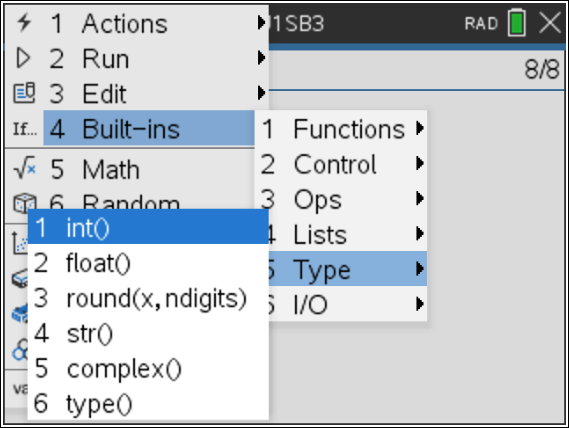Expand the Control submenu arrow
The width and height of the screenshot is (569, 428).
(x=420, y=163)
